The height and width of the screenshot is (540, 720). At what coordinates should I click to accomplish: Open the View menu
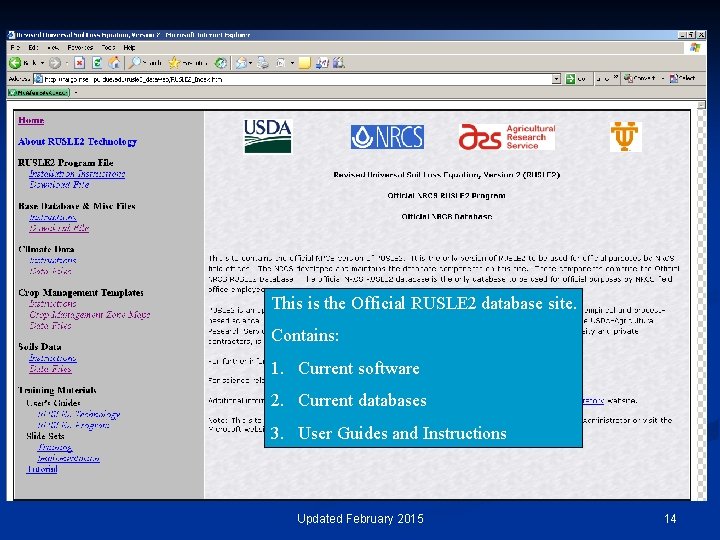[x=53, y=48]
